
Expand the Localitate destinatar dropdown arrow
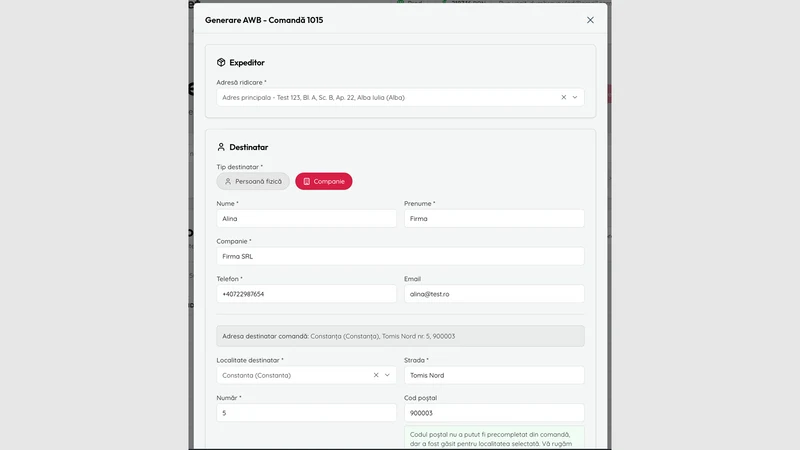387,375
